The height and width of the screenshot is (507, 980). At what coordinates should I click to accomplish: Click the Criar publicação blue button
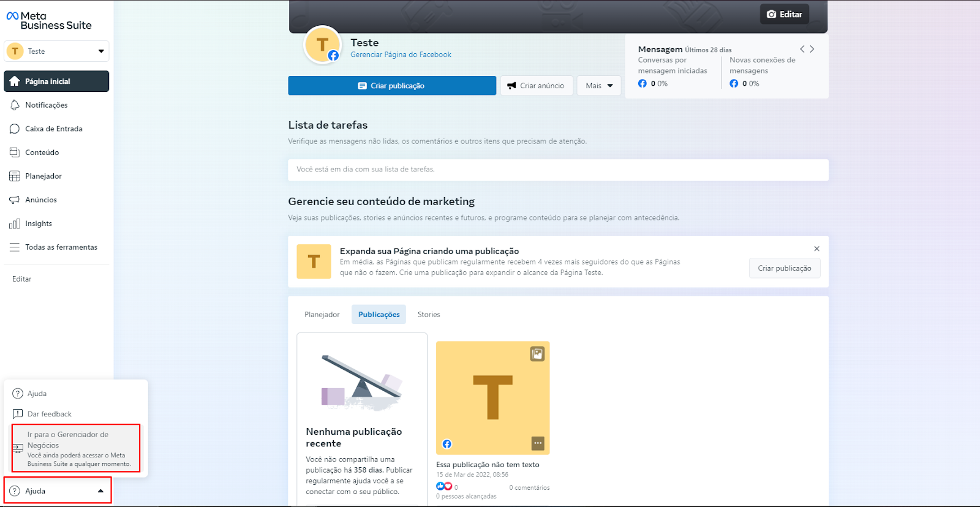pos(392,86)
